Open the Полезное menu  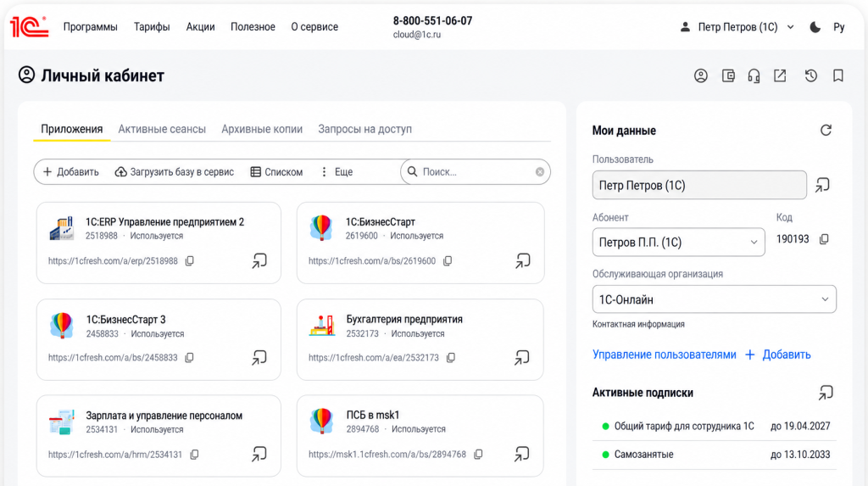tap(253, 26)
